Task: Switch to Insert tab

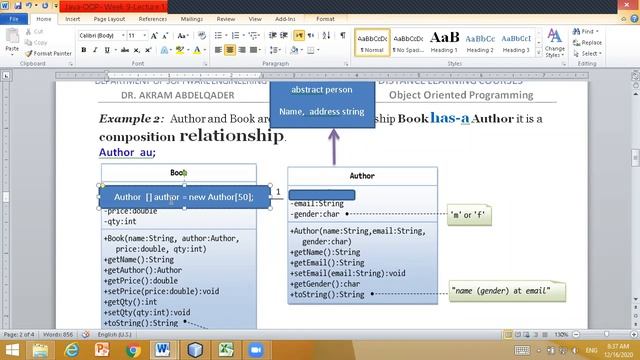Action: (x=72, y=19)
